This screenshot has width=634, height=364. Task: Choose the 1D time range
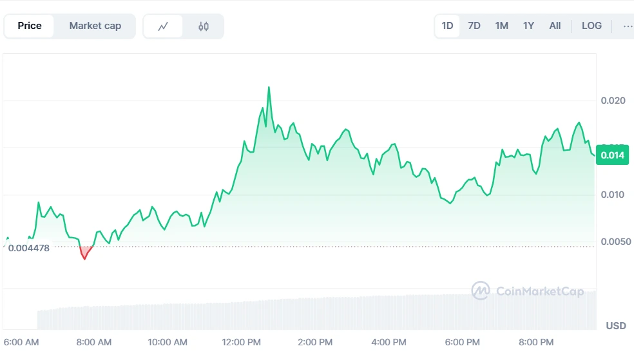(x=447, y=26)
